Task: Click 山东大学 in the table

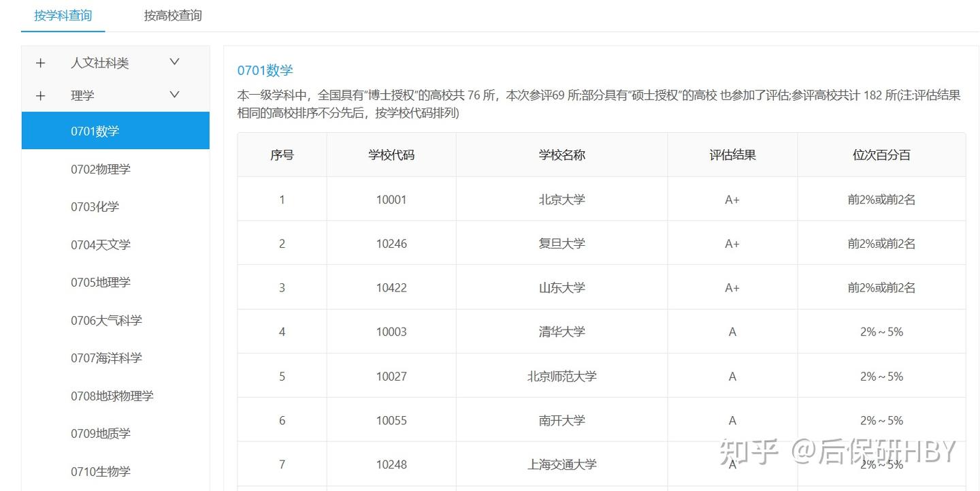Action: pyautogui.click(x=561, y=287)
